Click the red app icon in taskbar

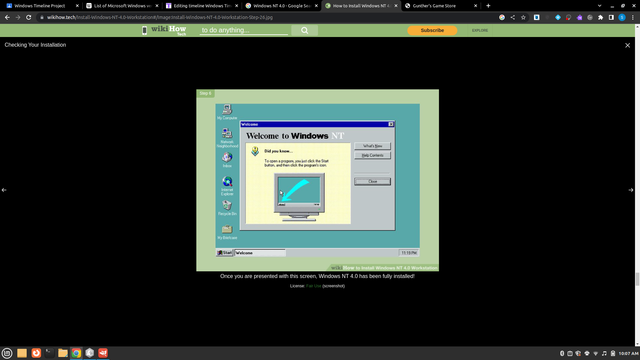(103, 353)
